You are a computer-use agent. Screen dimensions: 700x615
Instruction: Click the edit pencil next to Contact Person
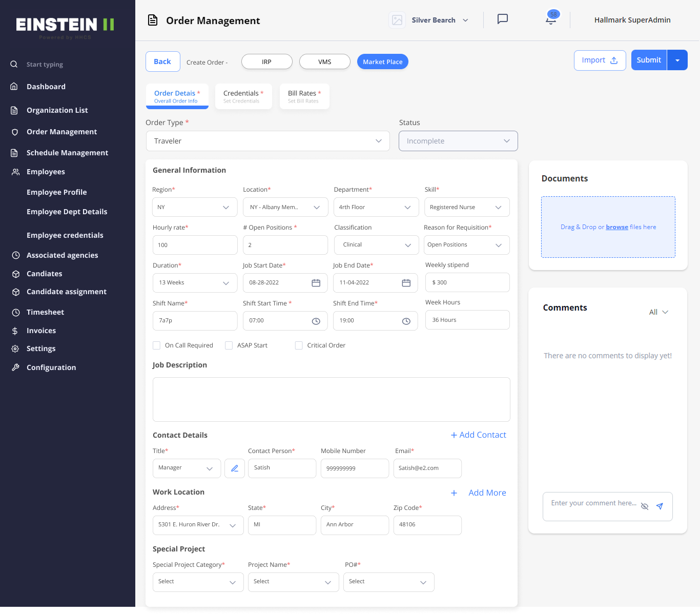[x=235, y=468]
